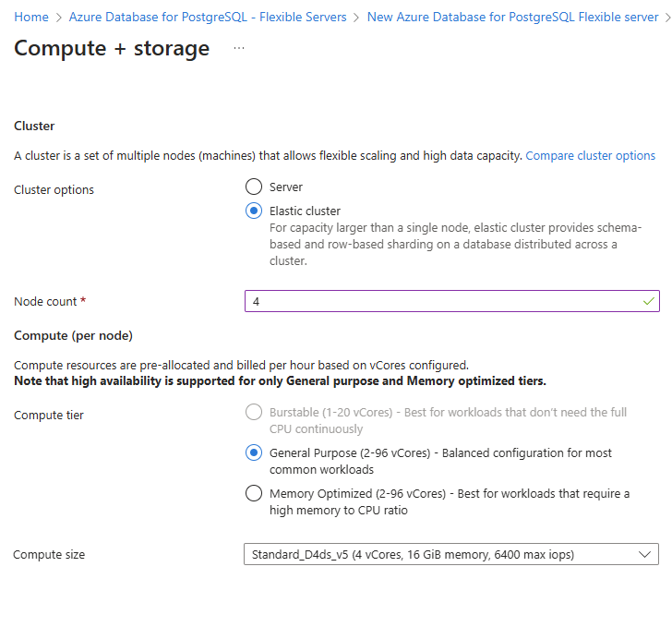Open the Compute size dropdown
Viewport: 672px width, 627px height.
[451, 554]
